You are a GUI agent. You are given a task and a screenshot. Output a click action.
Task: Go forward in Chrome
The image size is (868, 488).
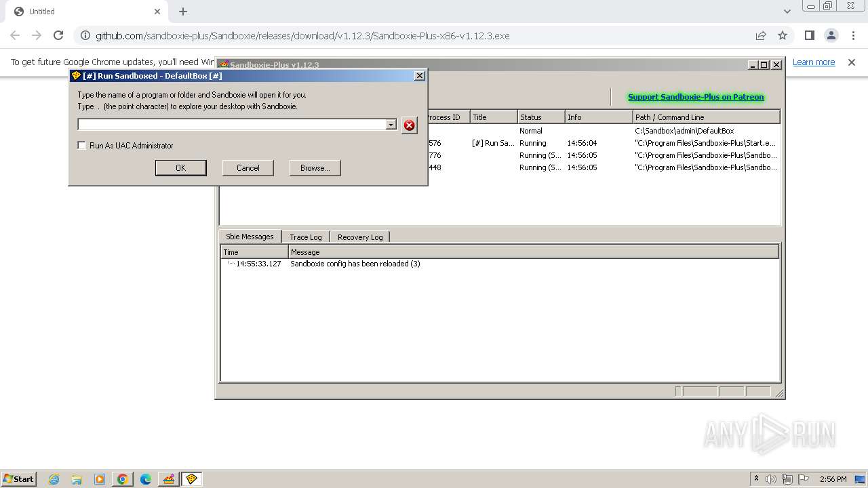(37, 35)
